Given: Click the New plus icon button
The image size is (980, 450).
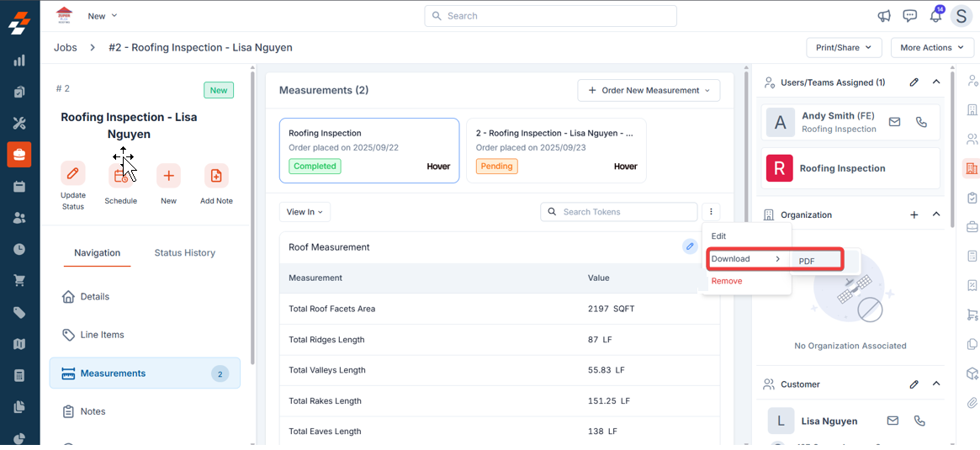Looking at the screenshot, I should click(x=169, y=176).
